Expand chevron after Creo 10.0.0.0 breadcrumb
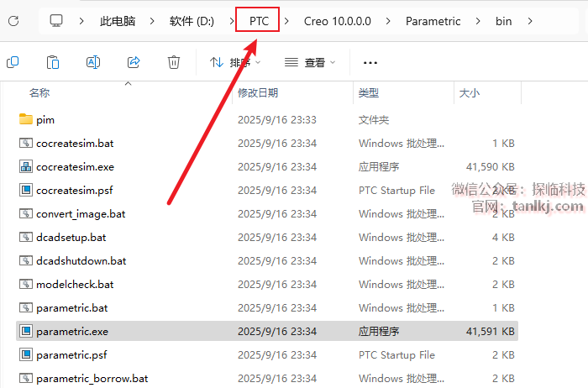 point(388,21)
